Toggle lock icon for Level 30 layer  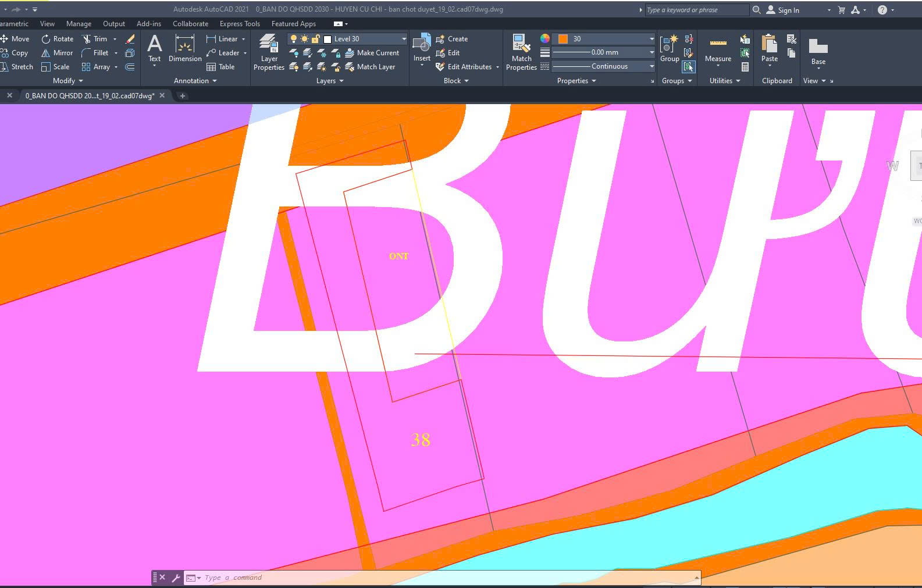(x=315, y=39)
